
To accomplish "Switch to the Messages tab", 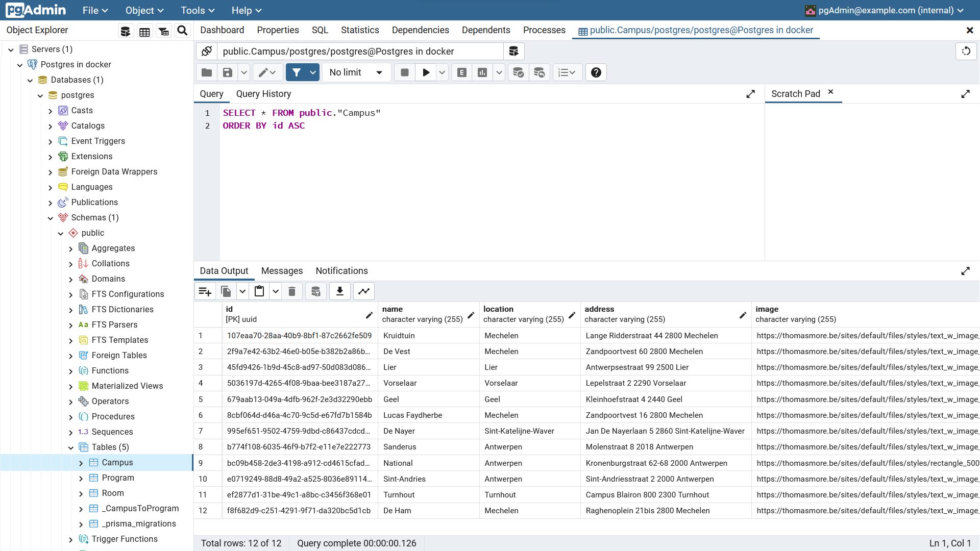I will coord(282,271).
